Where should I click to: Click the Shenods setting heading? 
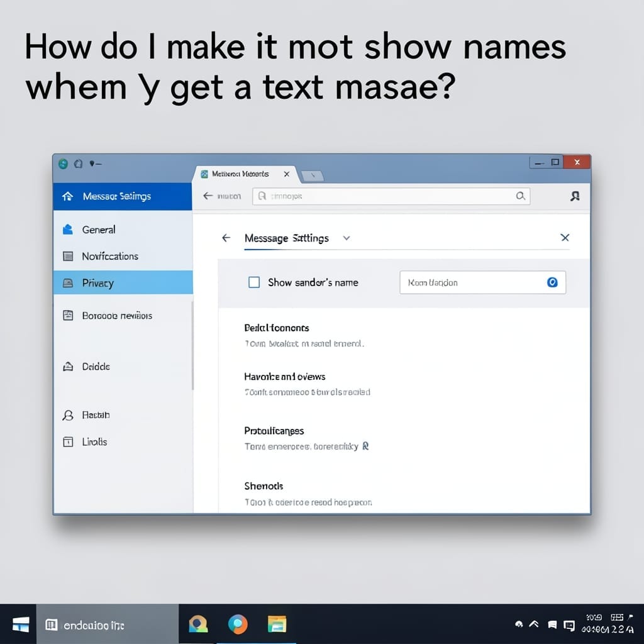click(264, 486)
